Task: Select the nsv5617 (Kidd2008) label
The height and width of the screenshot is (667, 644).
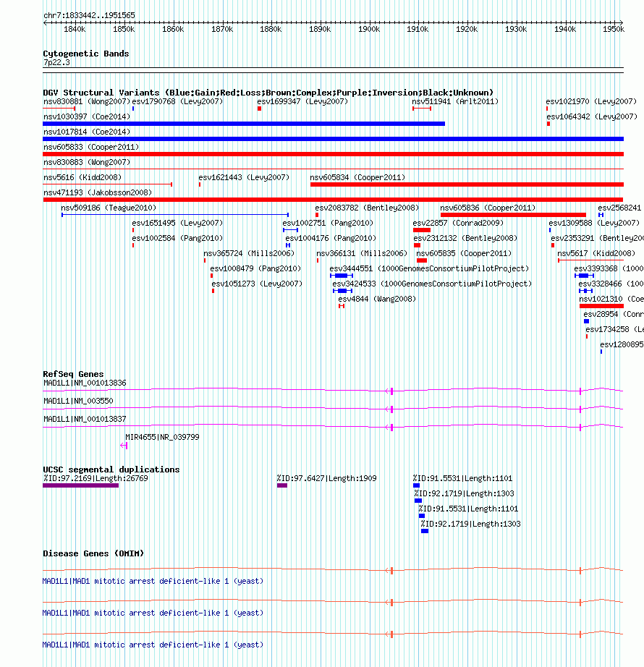Action: point(596,253)
